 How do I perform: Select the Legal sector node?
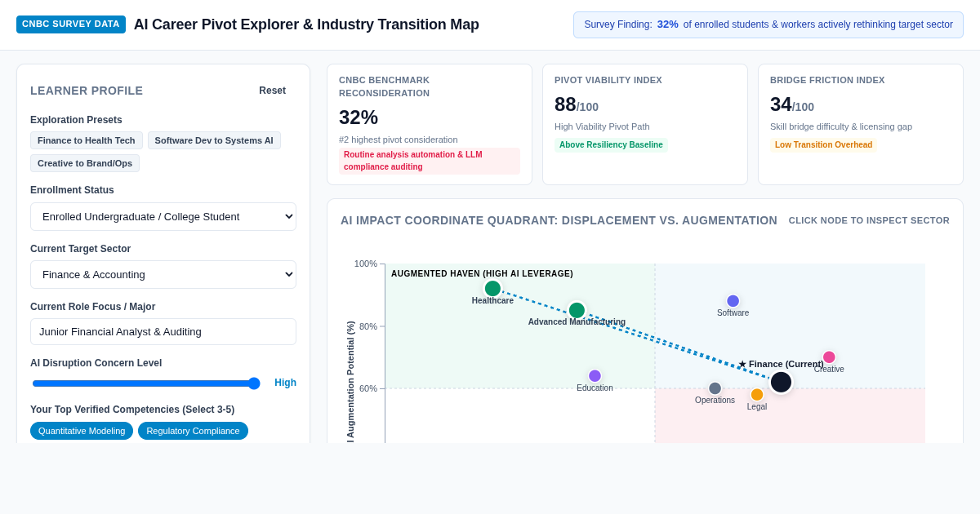point(757,395)
